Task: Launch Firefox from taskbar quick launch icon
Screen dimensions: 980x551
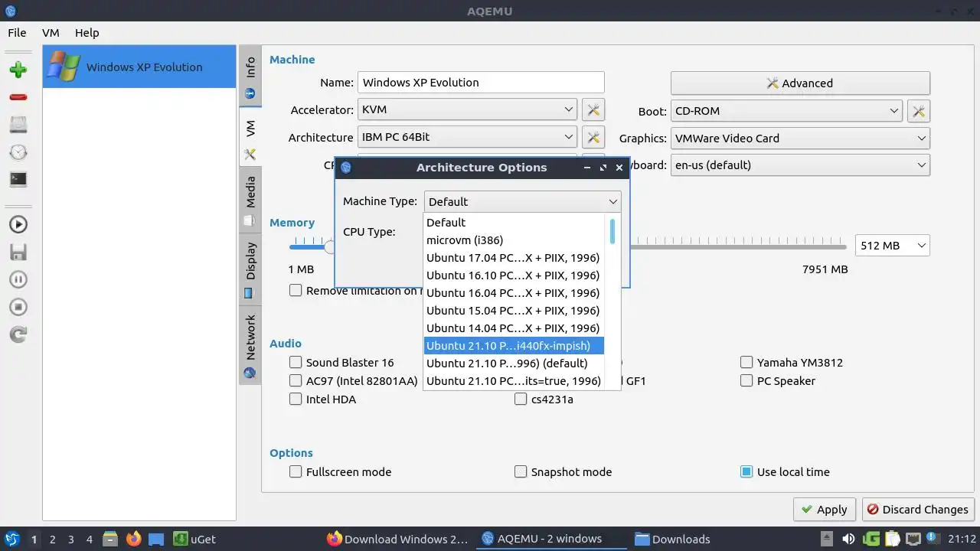Action: pyautogui.click(x=134, y=539)
